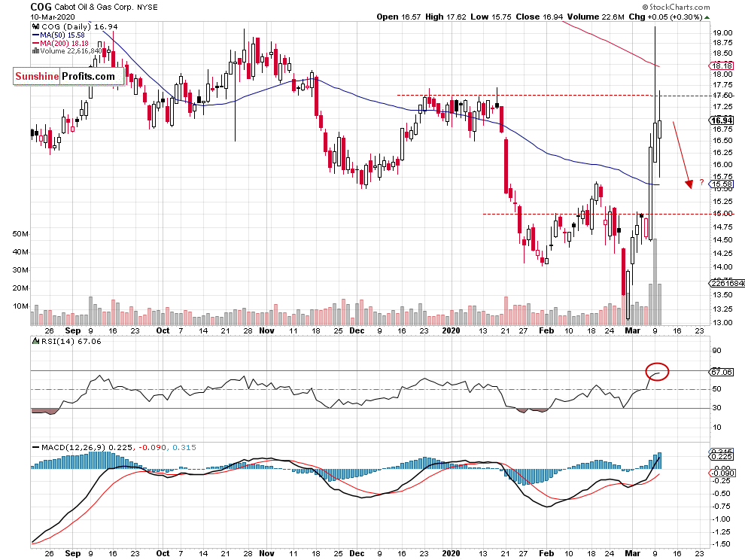Click the 67.06 RSI tag on right axis
Screen dimensions: 745x560
tap(721, 372)
